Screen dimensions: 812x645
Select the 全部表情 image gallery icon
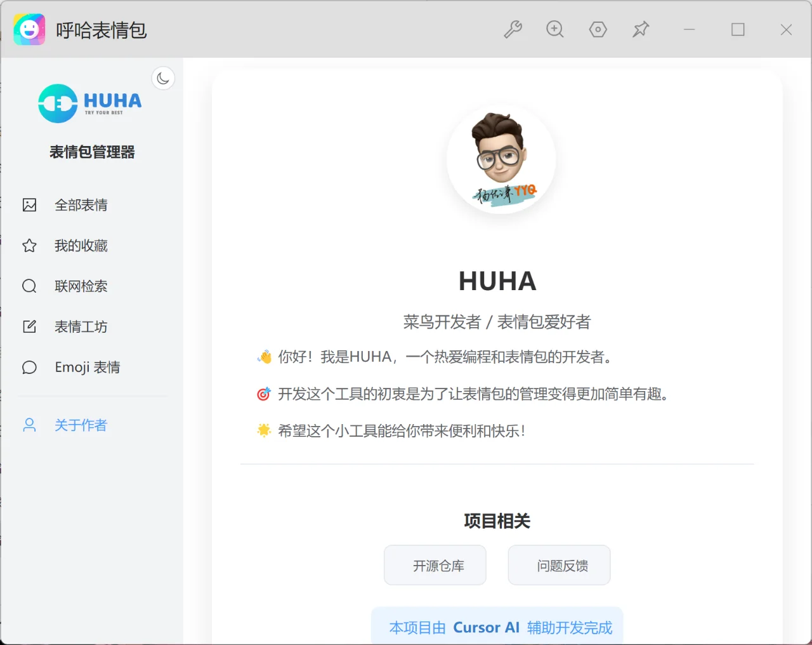pos(29,204)
